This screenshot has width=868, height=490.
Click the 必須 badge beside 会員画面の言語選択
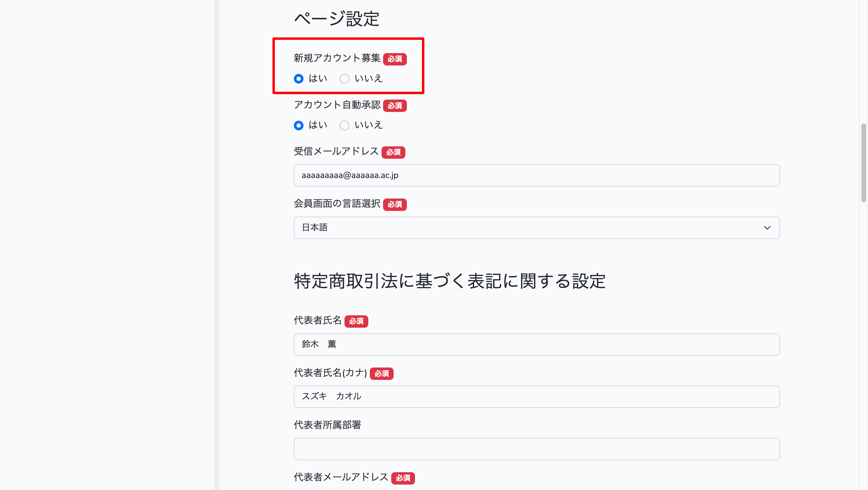[395, 204]
